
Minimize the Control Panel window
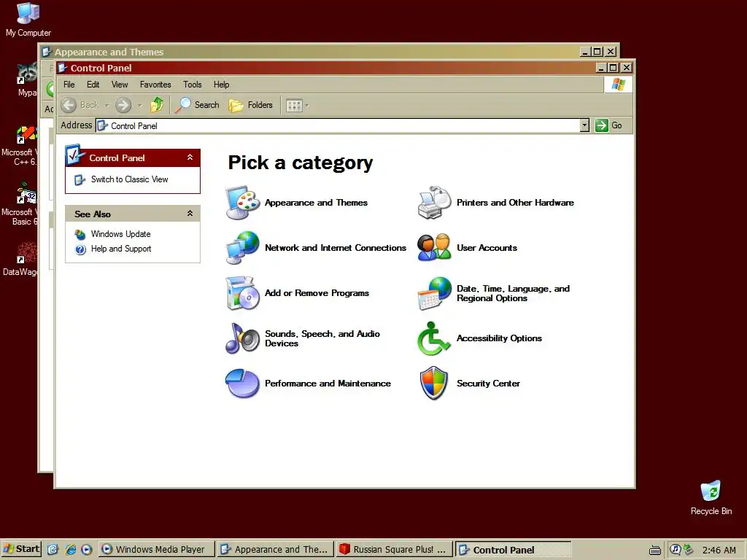click(601, 68)
